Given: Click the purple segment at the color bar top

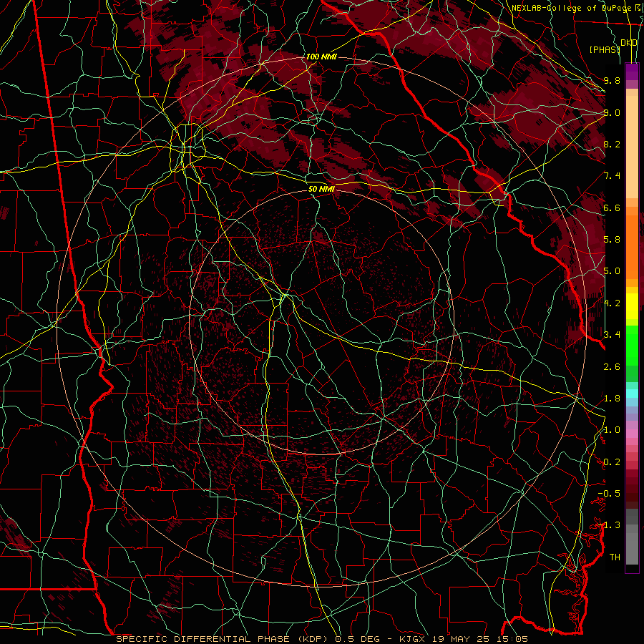Looking at the screenshot, I should tap(632, 72).
